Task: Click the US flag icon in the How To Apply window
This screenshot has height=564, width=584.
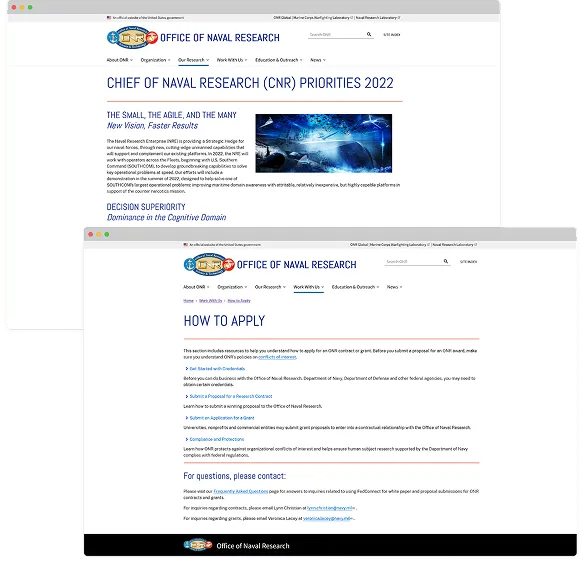Action: point(185,245)
